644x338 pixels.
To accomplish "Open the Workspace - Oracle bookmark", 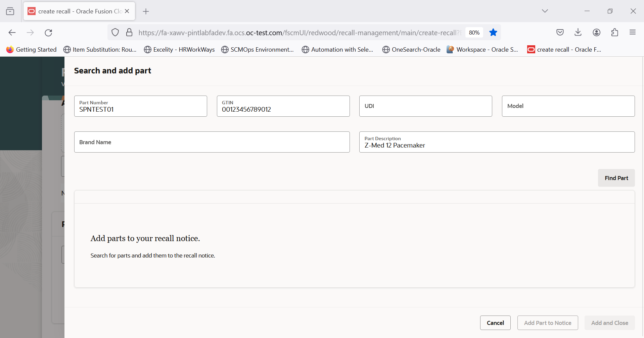I will 482,50.
